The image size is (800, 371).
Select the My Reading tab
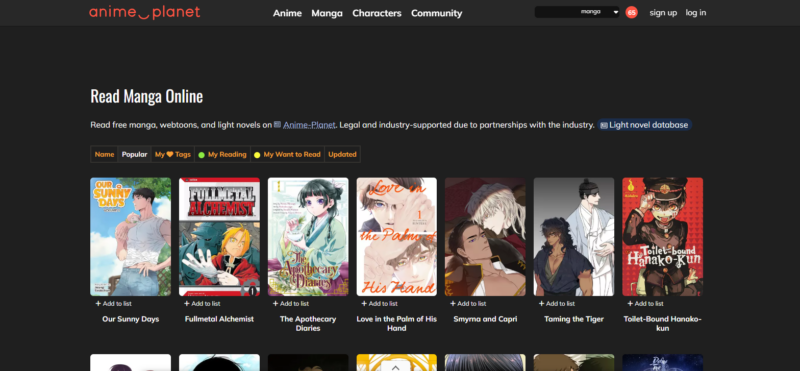point(222,154)
